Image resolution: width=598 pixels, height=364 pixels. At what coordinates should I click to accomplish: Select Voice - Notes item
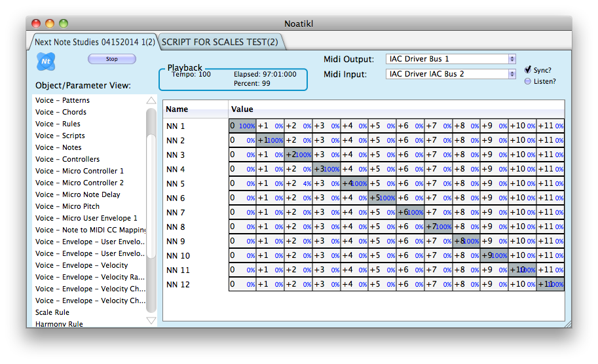point(58,147)
